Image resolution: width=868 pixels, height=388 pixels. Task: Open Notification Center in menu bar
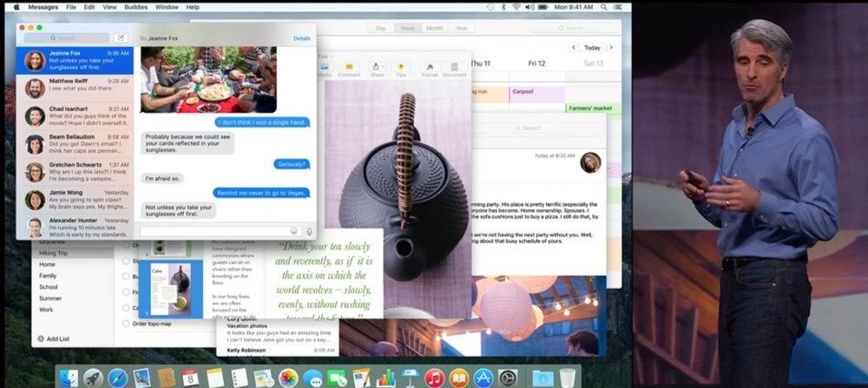619,7
